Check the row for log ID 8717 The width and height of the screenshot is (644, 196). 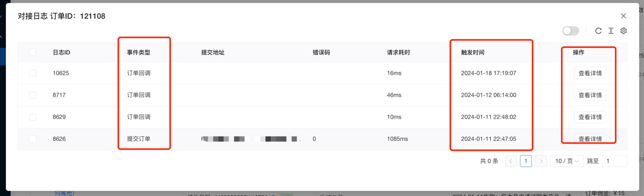[x=32, y=95]
